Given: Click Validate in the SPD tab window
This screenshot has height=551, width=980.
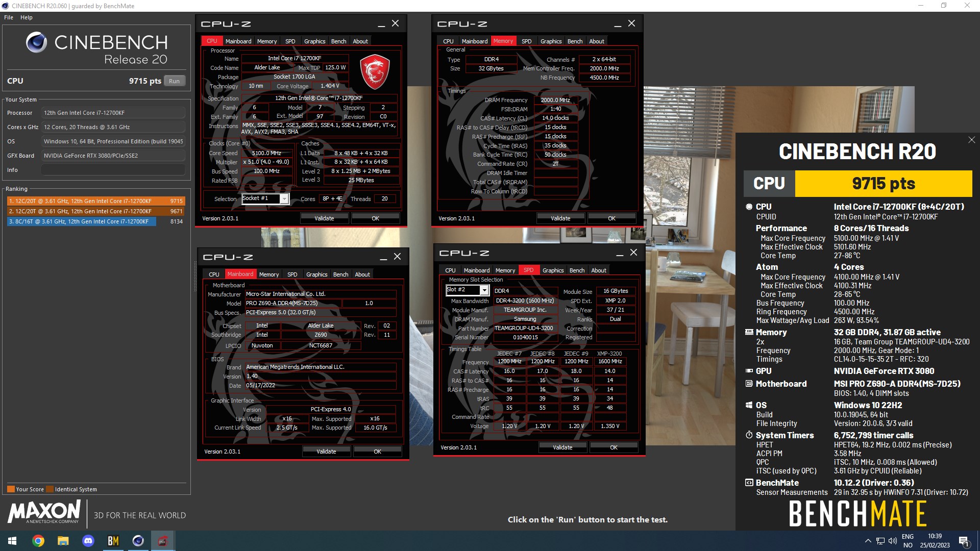Looking at the screenshot, I should (x=562, y=447).
